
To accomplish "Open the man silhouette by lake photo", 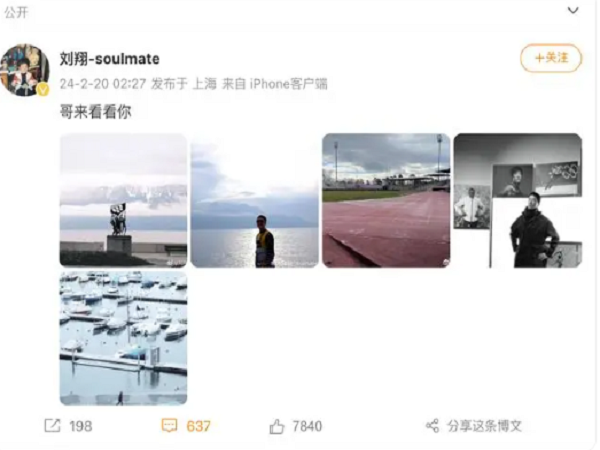I will pos(254,200).
